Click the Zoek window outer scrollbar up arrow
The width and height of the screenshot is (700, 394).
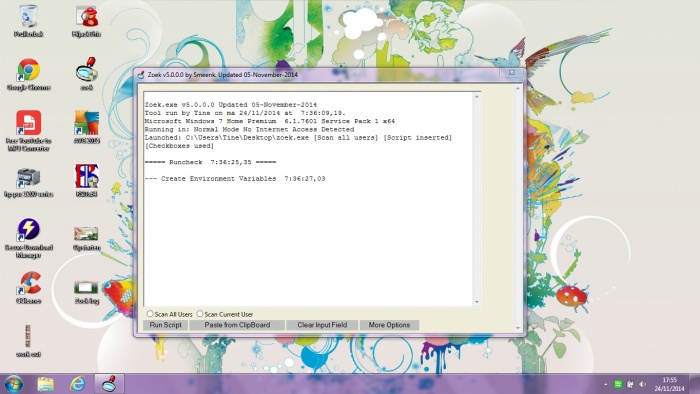pos(518,88)
